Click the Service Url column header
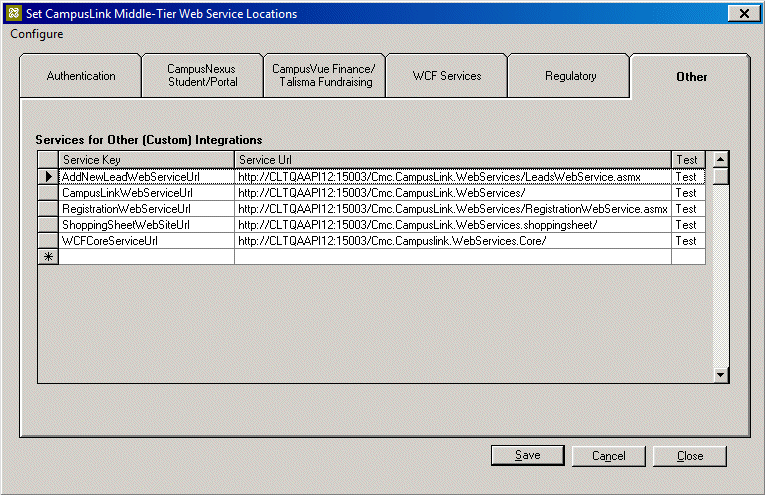Screen dimensions: 765x495 (452, 160)
